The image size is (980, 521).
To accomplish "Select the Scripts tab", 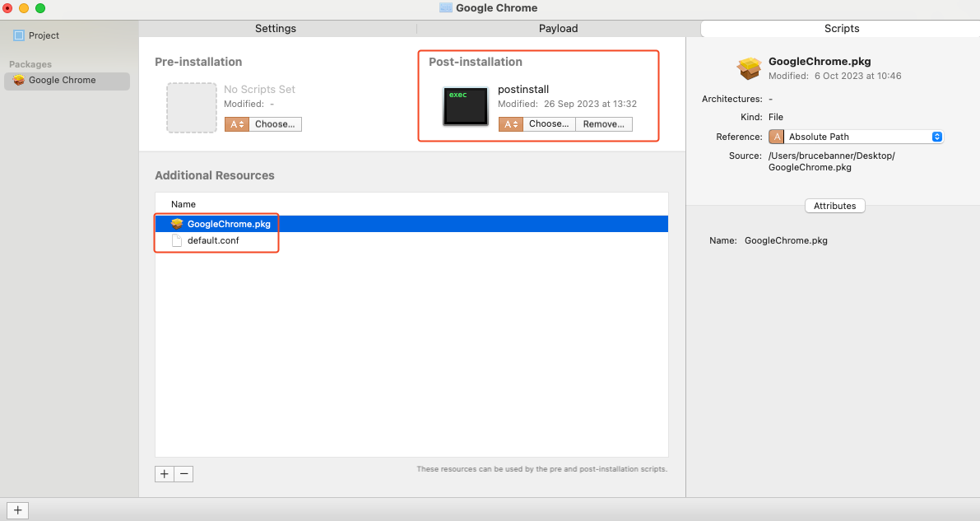I will point(841,29).
